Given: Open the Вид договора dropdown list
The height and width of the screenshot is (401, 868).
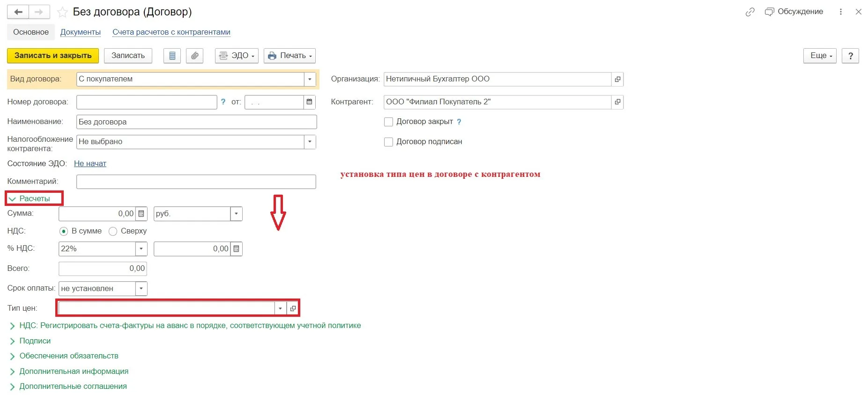Looking at the screenshot, I should [x=310, y=79].
